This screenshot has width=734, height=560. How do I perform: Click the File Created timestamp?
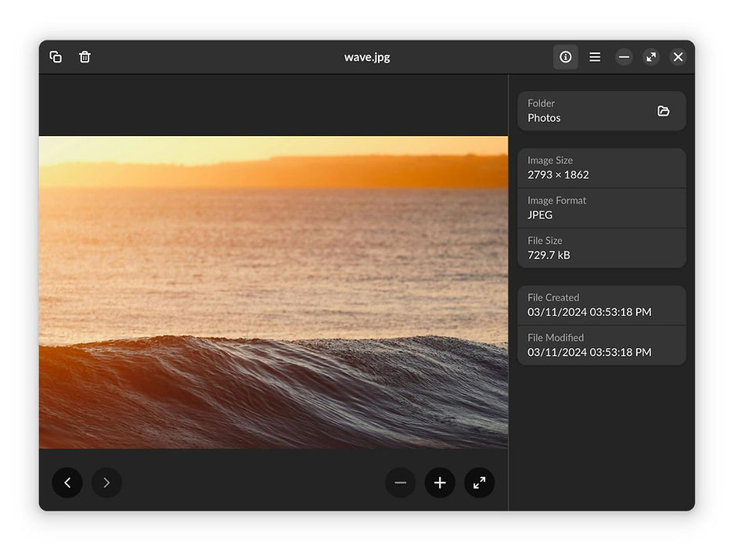(x=601, y=305)
